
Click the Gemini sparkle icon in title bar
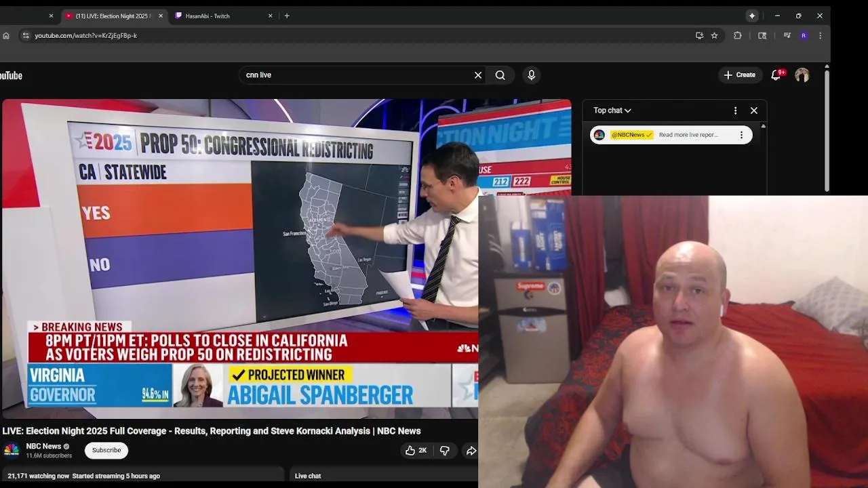coord(752,16)
